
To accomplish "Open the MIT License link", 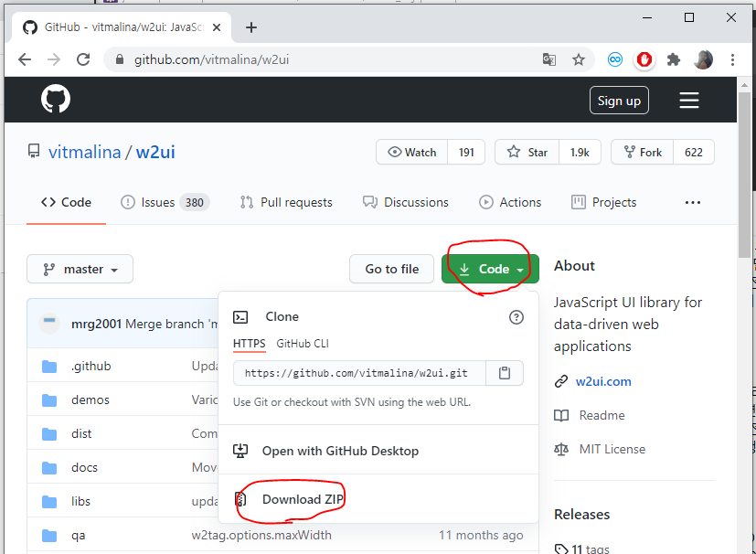I will [x=612, y=449].
